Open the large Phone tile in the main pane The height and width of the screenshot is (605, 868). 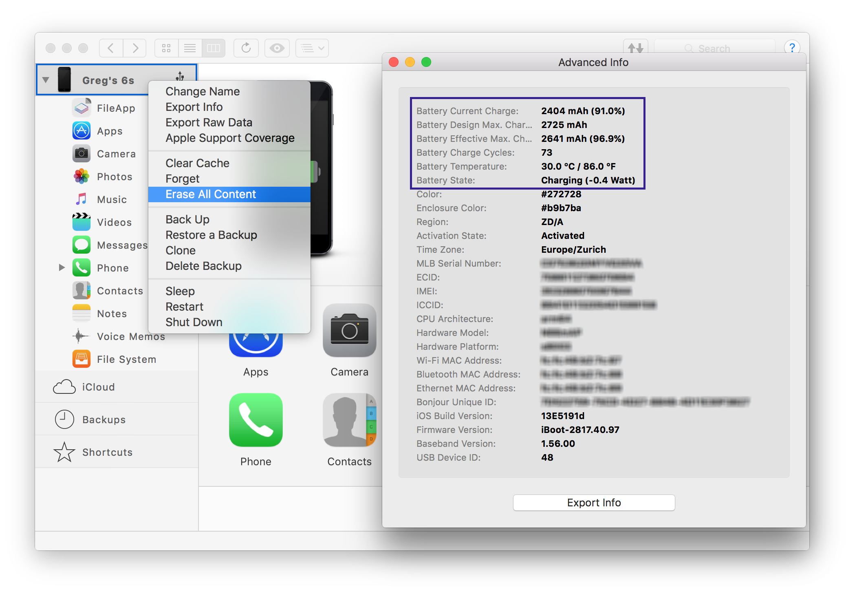[256, 431]
